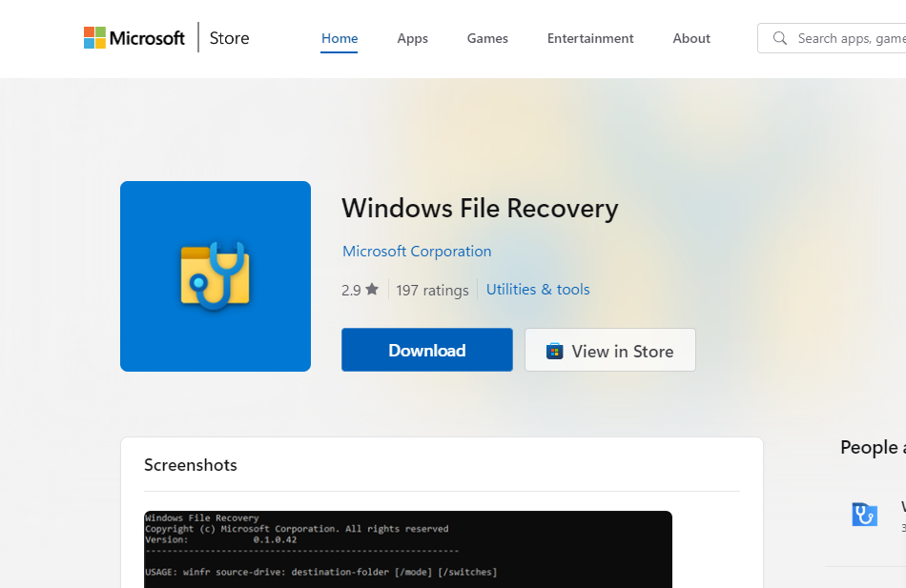The height and width of the screenshot is (588, 906).
Task: Click the magnifier search icon
Action: click(x=780, y=38)
